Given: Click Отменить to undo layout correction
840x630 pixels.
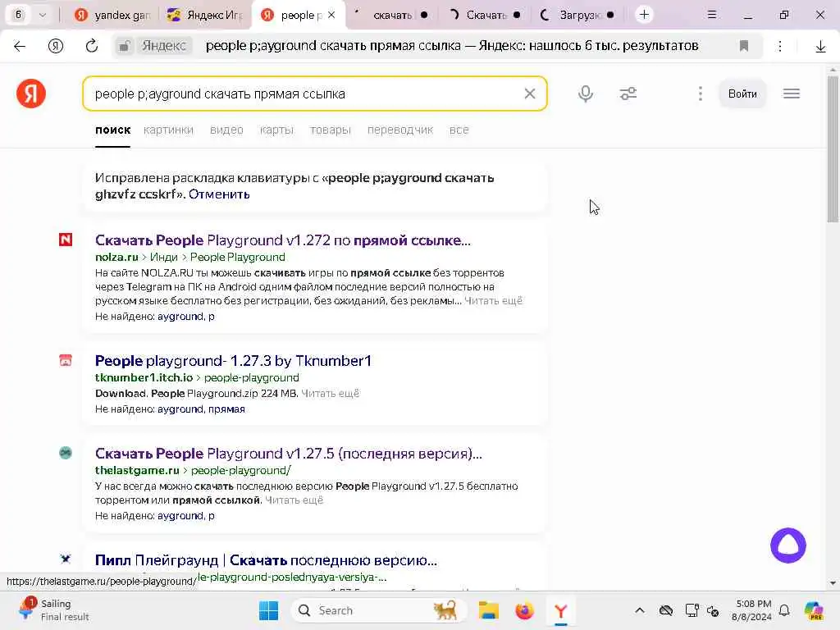Looking at the screenshot, I should (x=219, y=194).
